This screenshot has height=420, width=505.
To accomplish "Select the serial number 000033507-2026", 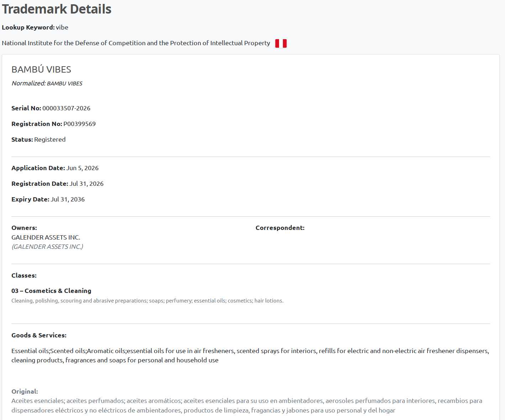I will 67,108.
